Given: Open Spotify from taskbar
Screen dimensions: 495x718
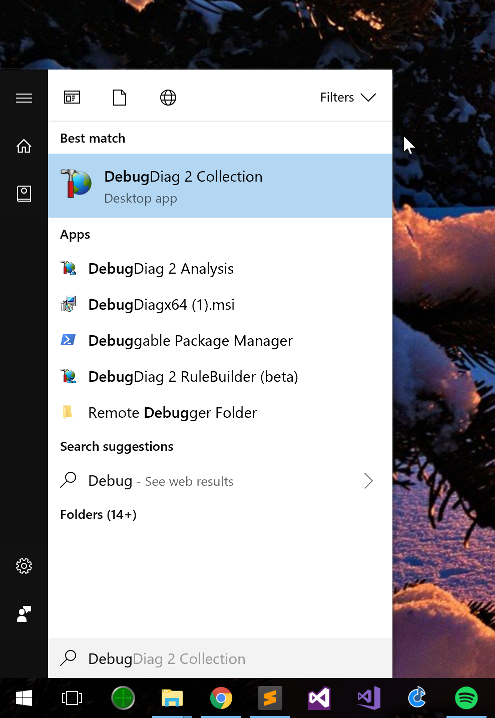Looking at the screenshot, I should point(466,699).
